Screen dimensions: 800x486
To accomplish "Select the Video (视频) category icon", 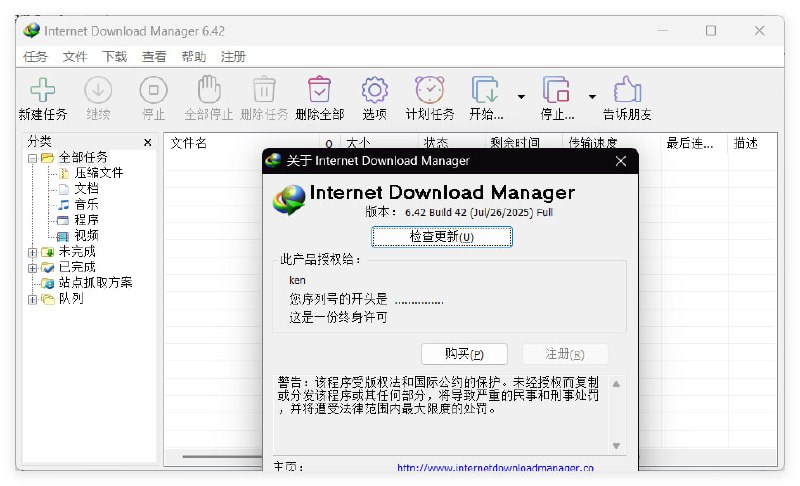I will 63,236.
